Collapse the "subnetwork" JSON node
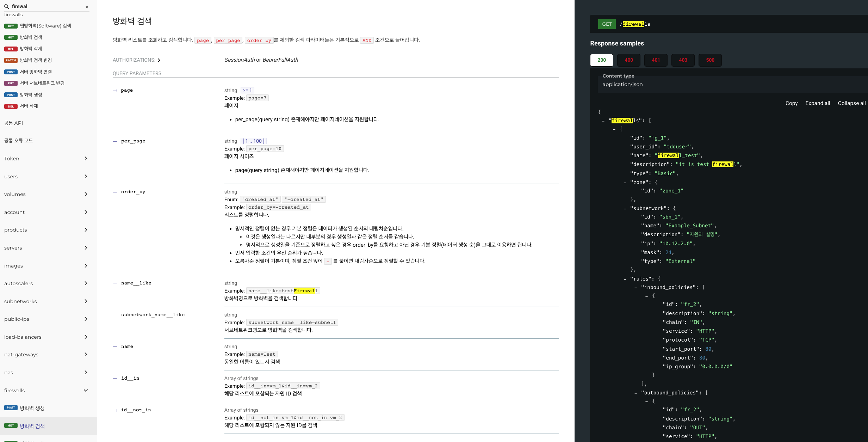868x442 pixels. [625, 209]
